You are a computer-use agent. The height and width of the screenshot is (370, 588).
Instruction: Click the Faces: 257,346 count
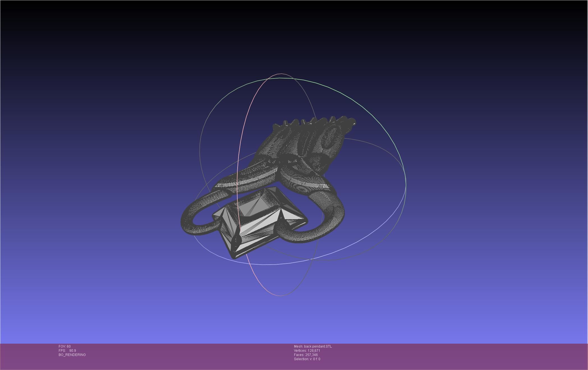coord(306,355)
